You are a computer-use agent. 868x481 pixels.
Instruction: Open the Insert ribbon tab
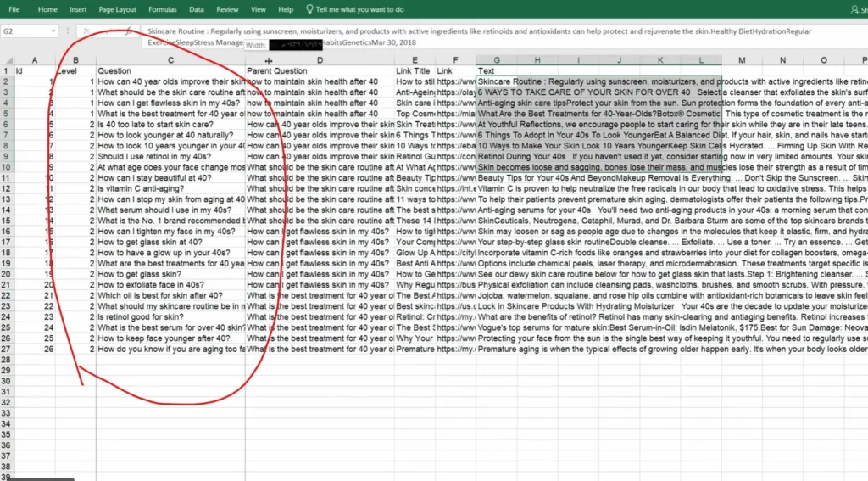(x=78, y=9)
